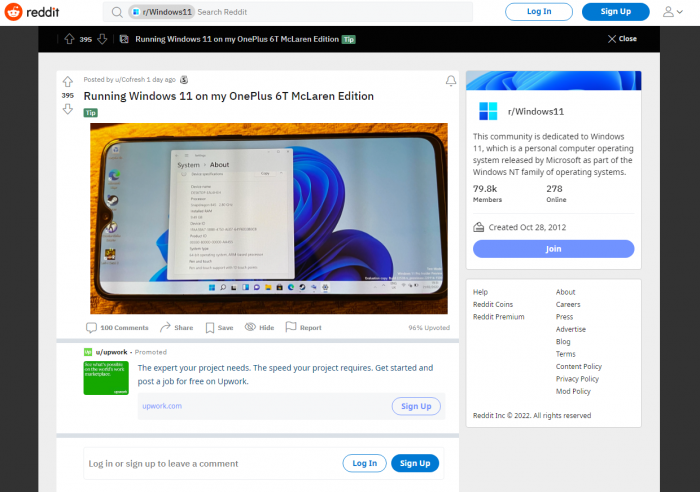This screenshot has width=700, height=492.
Task: Open Reddit Coins link
Action: tap(493, 304)
